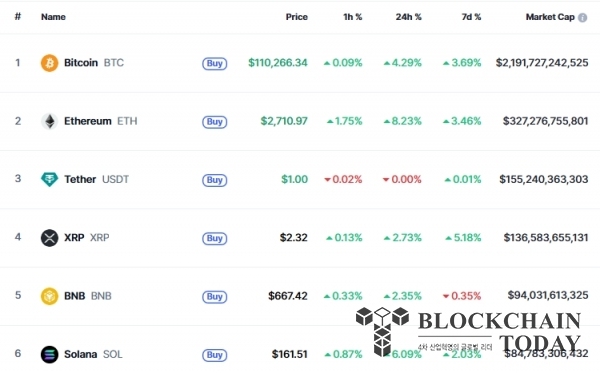
Task: Sort by the 7d % column header
Action: (471, 17)
